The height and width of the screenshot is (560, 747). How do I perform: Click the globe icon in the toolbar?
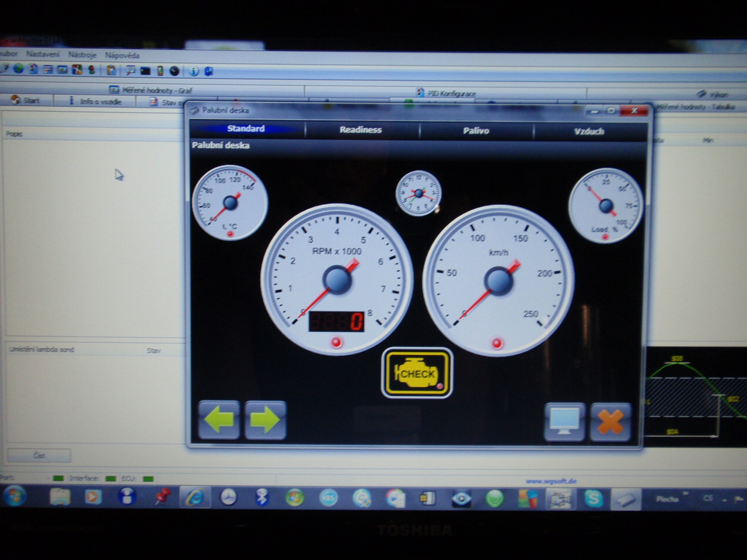19,69
